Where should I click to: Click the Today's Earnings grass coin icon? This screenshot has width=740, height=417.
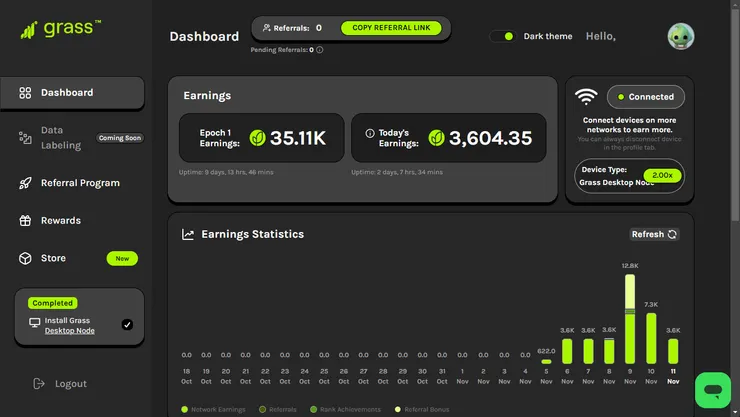coord(437,138)
